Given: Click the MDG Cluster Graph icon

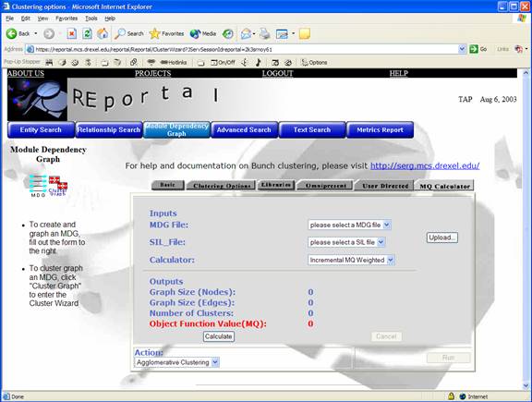Looking at the screenshot, I should [48, 186].
